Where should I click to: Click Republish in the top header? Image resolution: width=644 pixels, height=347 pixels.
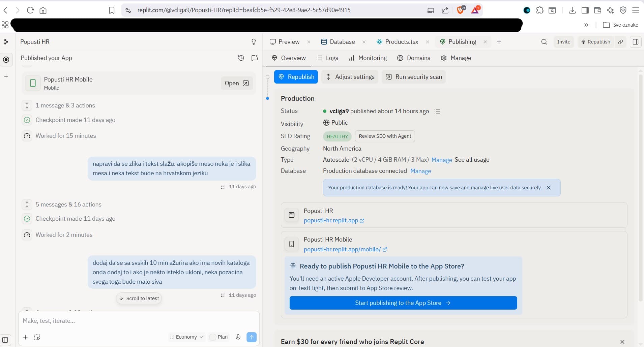[x=596, y=42]
